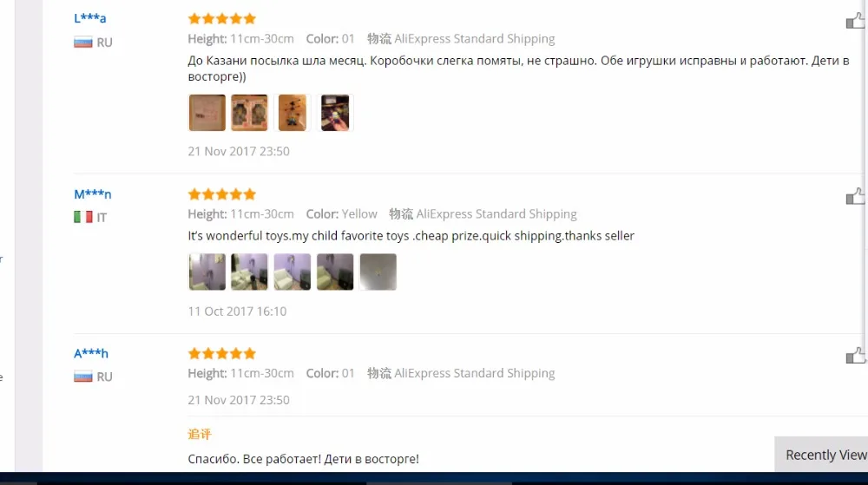
Task: Click five-star rating on M***n's review
Action: pos(222,194)
